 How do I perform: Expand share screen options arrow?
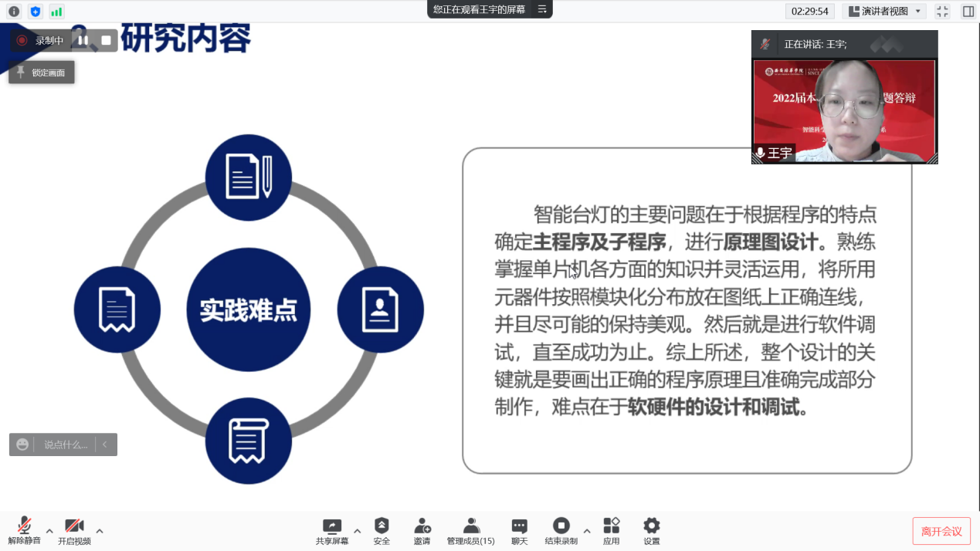[357, 531]
